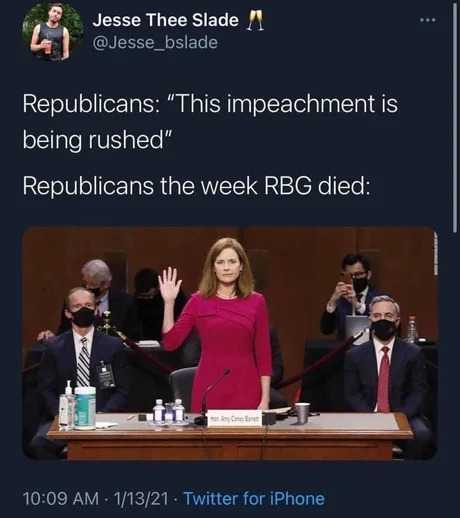This screenshot has width=460, height=518.
Task: Click the hand sanitizer bottle on the table
Action: coord(68,405)
